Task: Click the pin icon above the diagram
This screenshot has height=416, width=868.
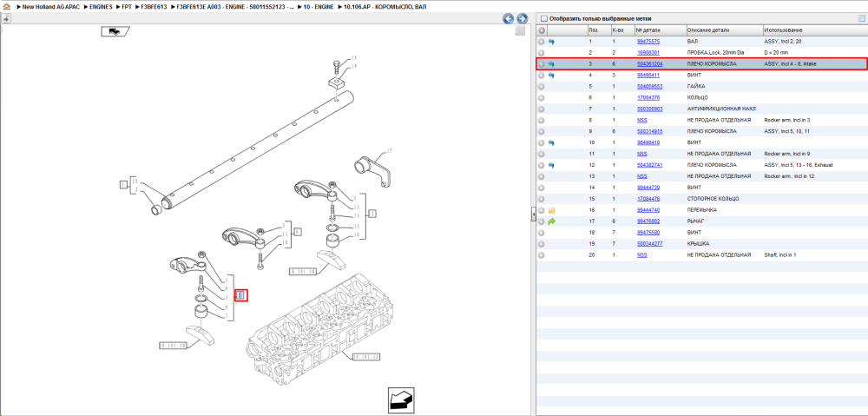Action: click(5, 18)
